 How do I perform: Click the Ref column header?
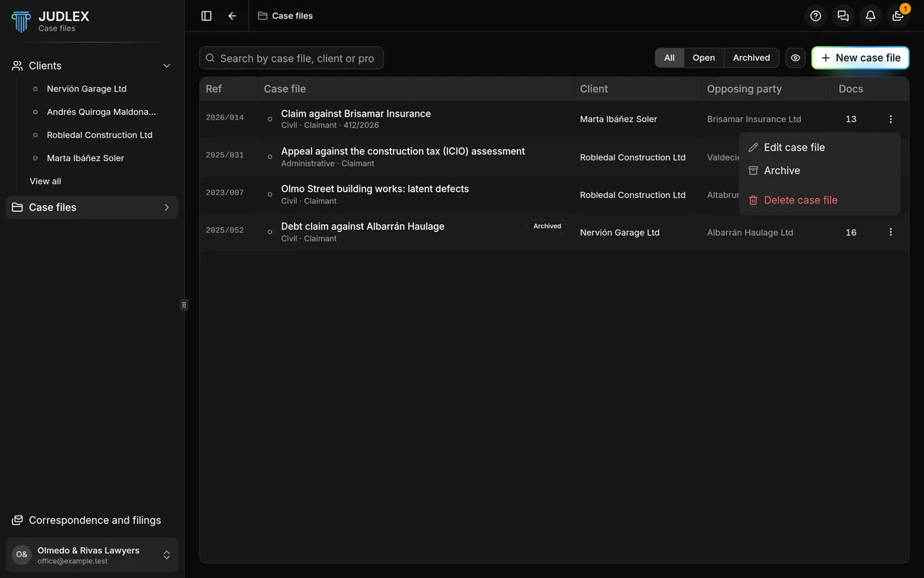click(x=214, y=89)
